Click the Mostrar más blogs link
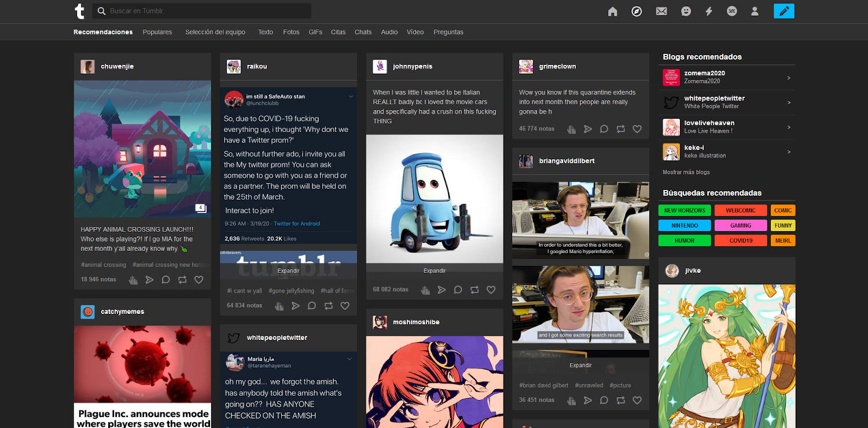The width and height of the screenshot is (868, 428). coord(686,172)
